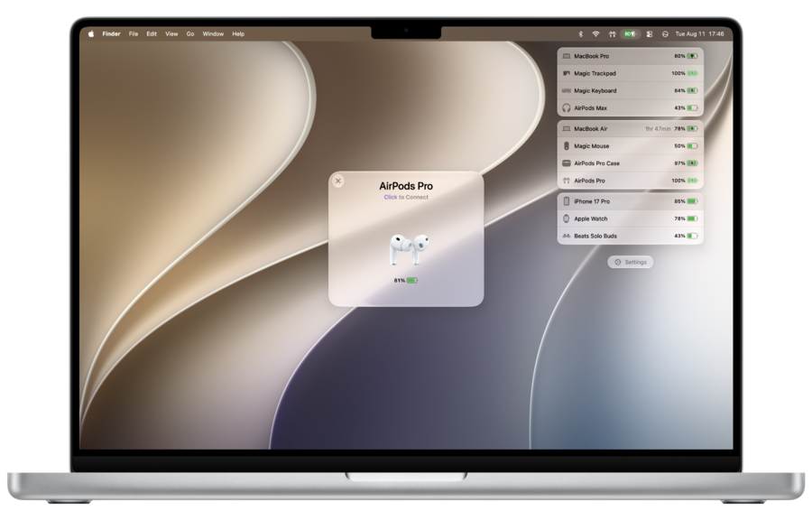Select the iPhone 17 Pro row
The image size is (812, 511).
[x=631, y=201]
